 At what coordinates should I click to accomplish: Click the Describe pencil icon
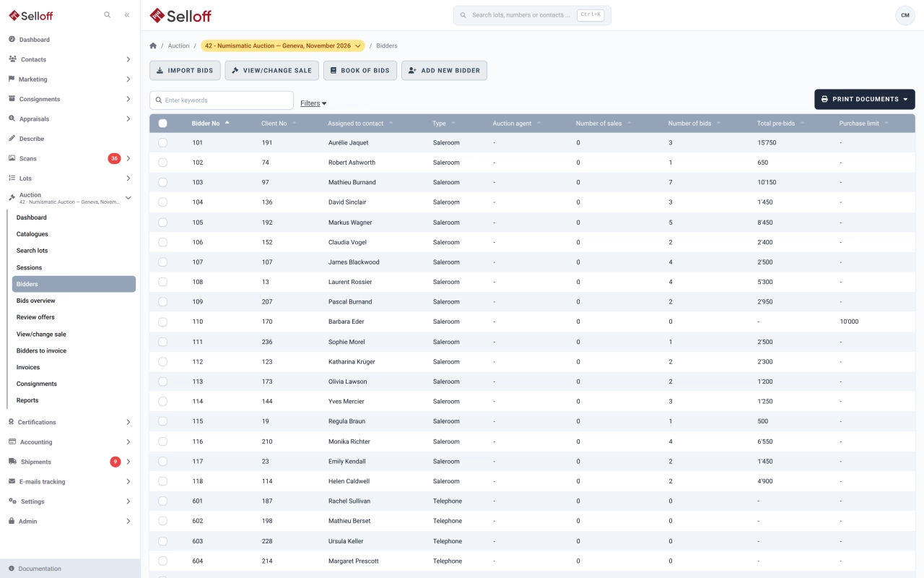tap(12, 138)
